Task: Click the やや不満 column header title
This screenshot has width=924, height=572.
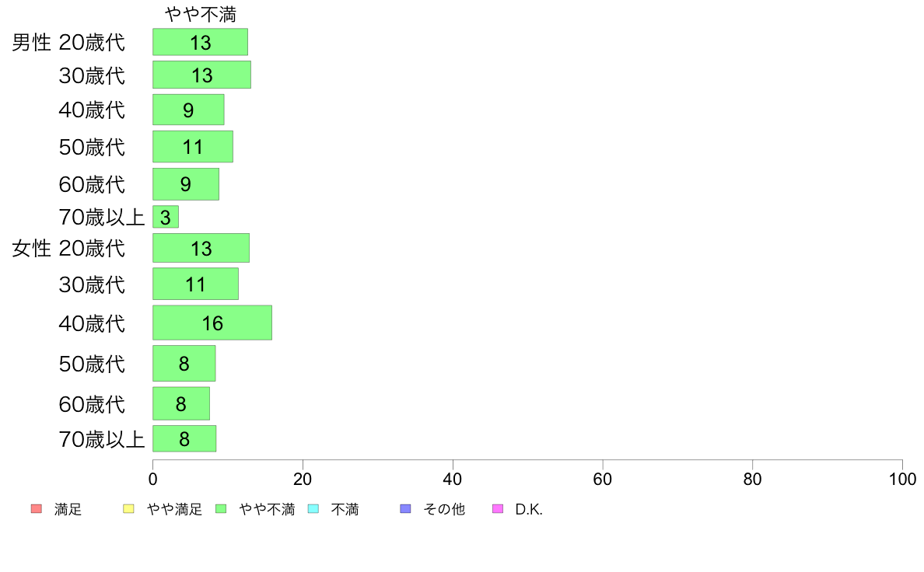Action: (x=201, y=14)
